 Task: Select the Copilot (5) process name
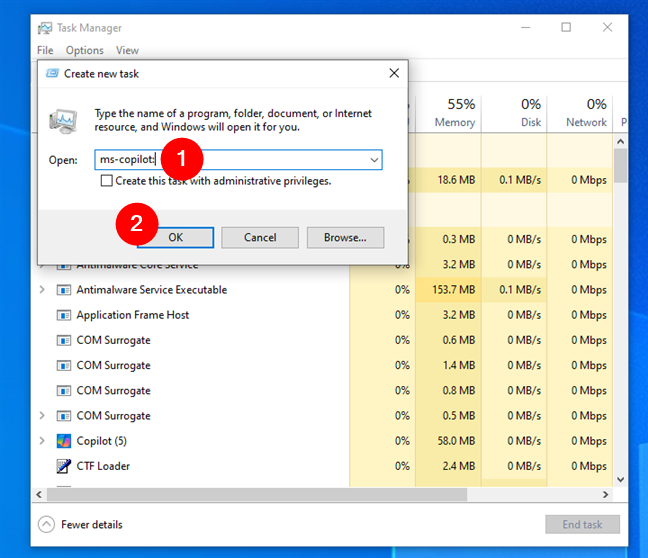pos(102,441)
